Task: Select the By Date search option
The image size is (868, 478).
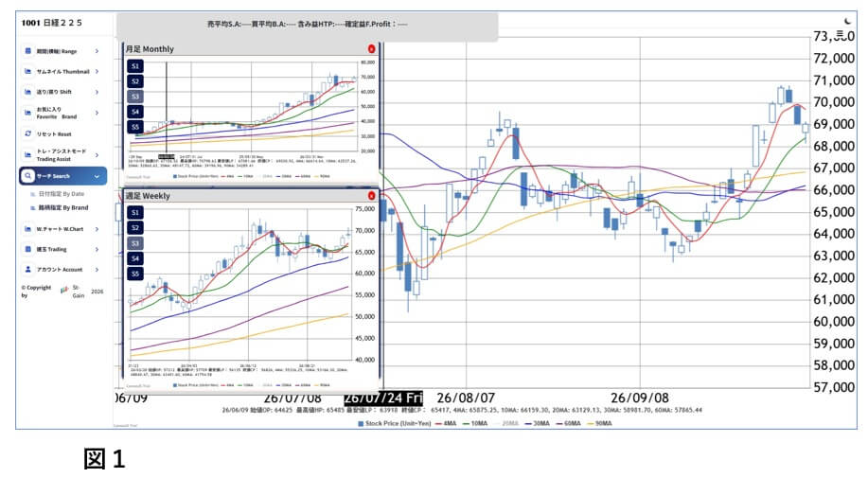Action: 62,194
